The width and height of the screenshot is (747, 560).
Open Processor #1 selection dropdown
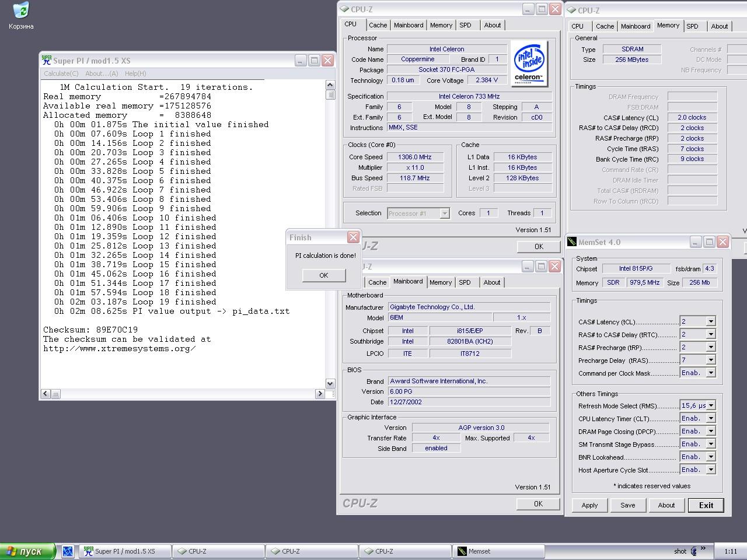point(445,213)
